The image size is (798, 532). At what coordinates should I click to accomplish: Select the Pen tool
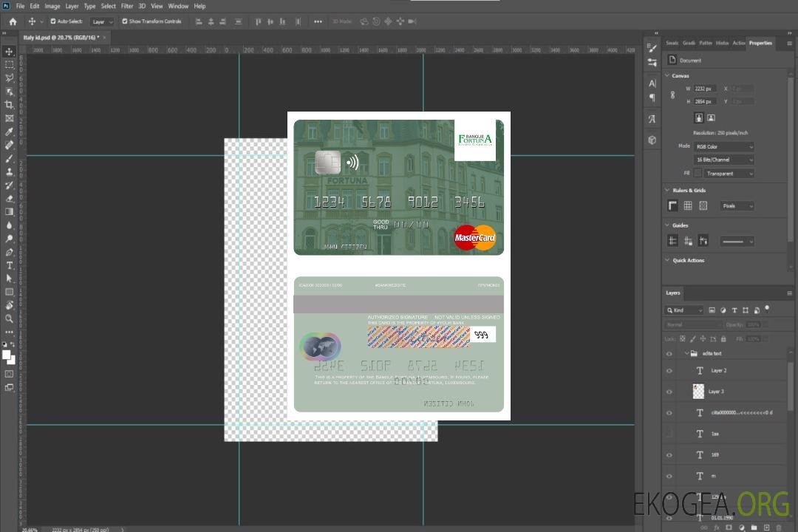9,252
